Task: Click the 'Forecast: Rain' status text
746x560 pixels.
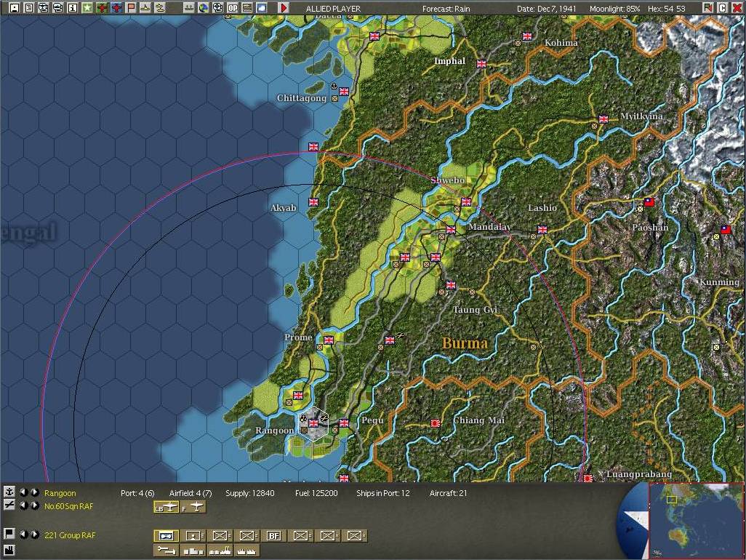Action: (x=446, y=9)
